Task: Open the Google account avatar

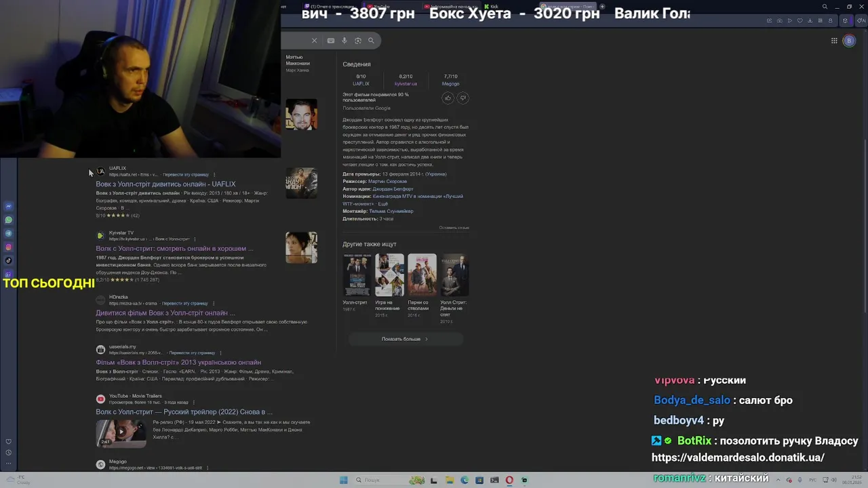Action: 849,41
